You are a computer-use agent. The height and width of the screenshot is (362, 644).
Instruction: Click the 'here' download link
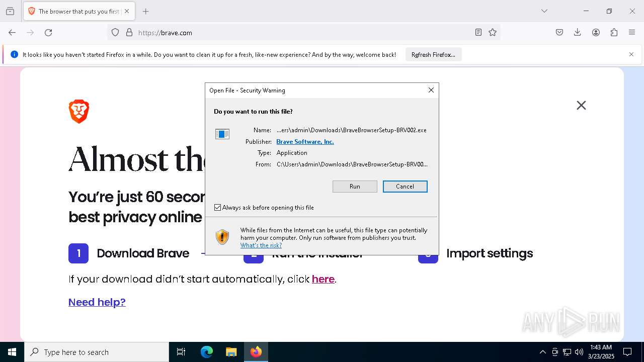coord(323,279)
